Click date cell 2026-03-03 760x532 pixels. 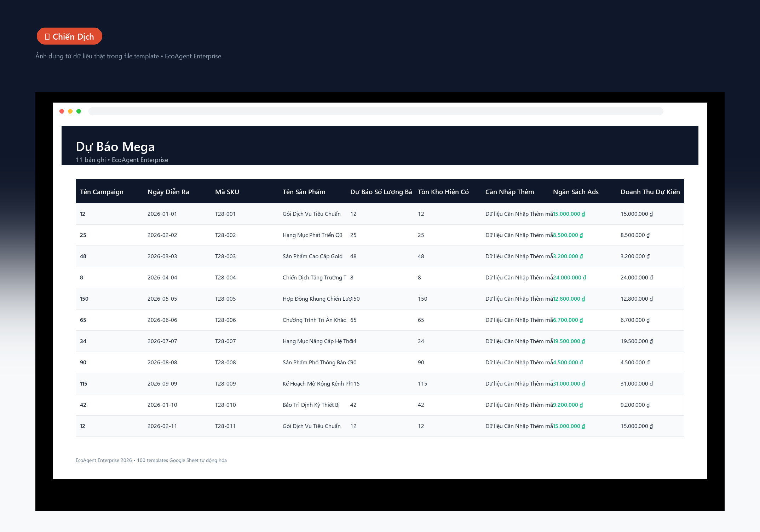tap(162, 256)
